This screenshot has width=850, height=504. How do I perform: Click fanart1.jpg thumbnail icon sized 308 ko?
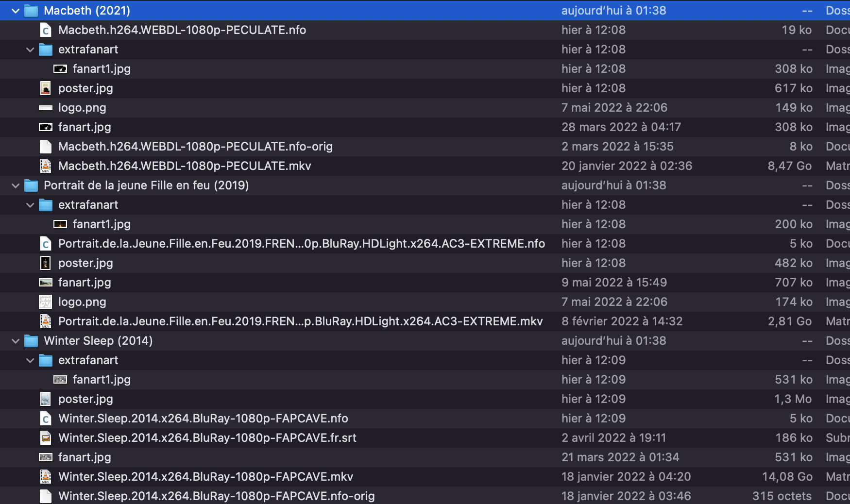(x=60, y=69)
